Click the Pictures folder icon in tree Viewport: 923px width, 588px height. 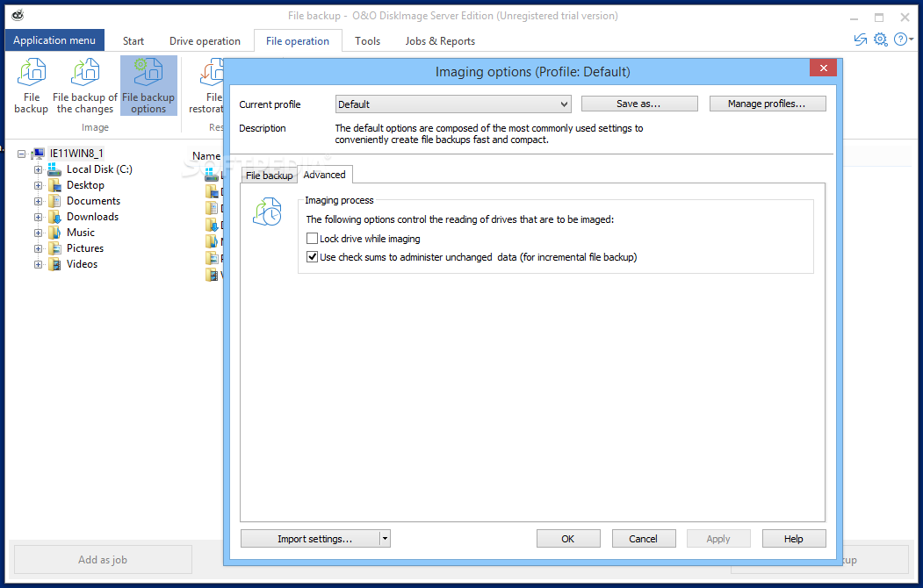54,248
